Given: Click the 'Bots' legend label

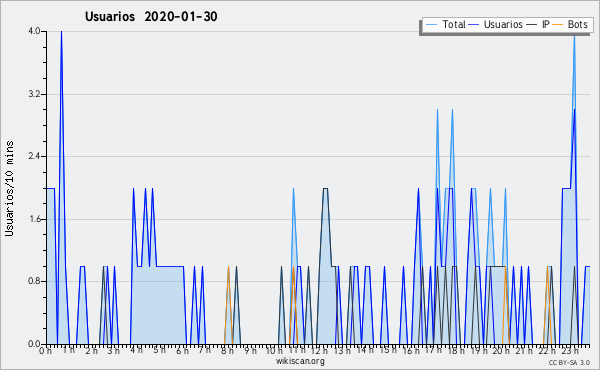Looking at the screenshot, I should (577, 24).
